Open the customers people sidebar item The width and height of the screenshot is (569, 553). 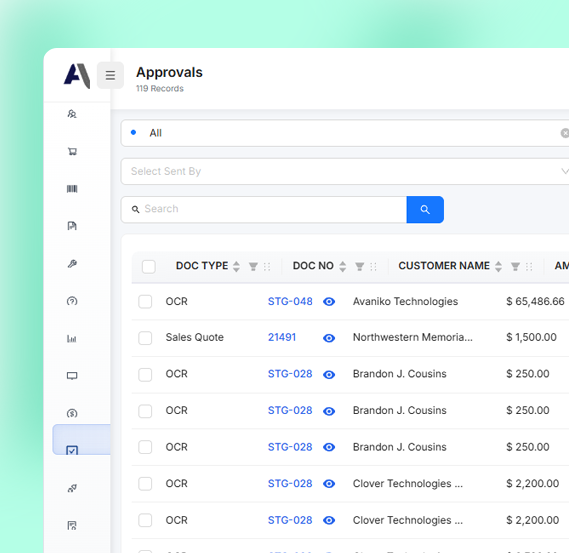click(72, 114)
